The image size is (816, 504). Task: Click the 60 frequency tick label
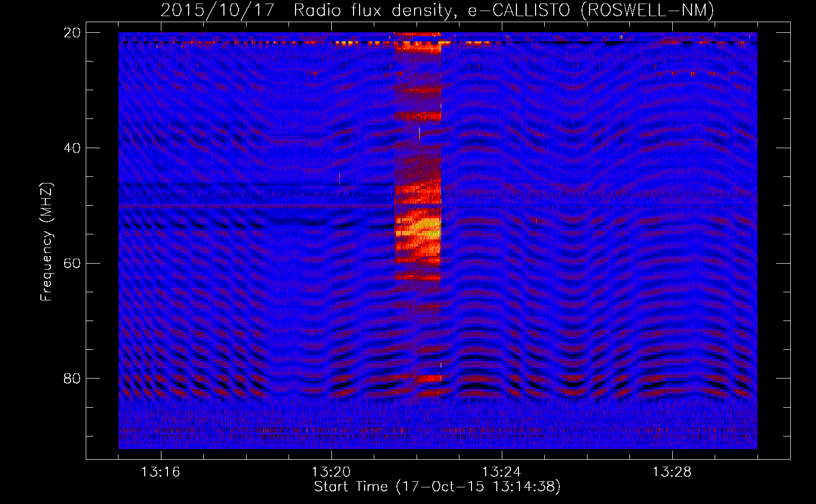(x=72, y=263)
